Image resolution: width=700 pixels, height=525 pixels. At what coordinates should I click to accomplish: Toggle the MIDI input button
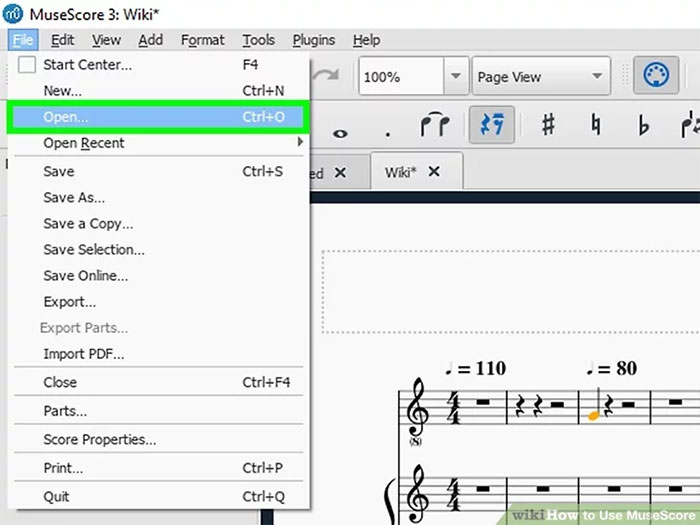click(656, 77)
